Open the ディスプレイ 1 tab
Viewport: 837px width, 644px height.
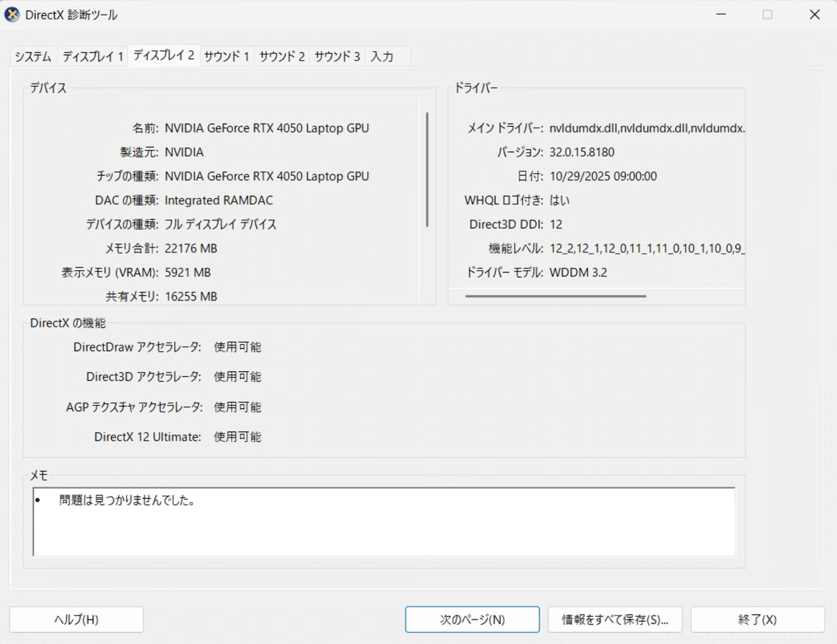(93, 57)
